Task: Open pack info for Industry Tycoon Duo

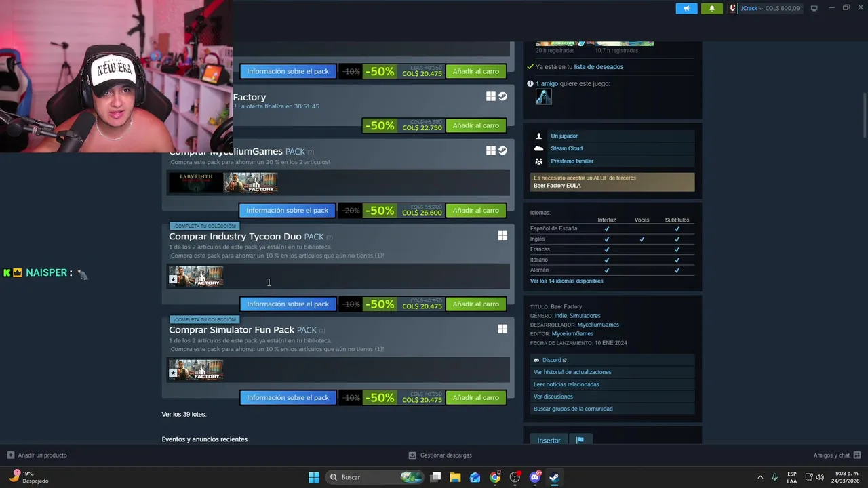Action: click(x=288, y=304)
